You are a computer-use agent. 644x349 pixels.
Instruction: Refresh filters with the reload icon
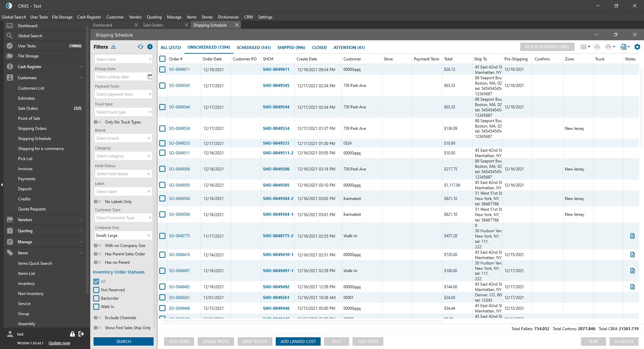point(140,47)
